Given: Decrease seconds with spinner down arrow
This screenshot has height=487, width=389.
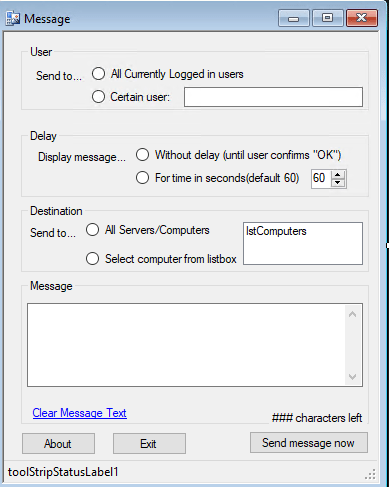Looking at the screenshot, I should [338, 183].
